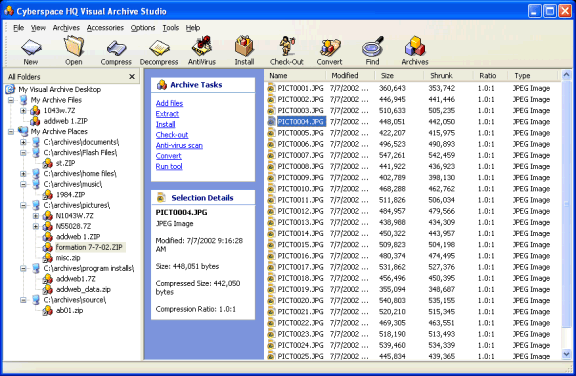Open the Tools menu
Screen dimensions: 576x376
coord(170,28)
